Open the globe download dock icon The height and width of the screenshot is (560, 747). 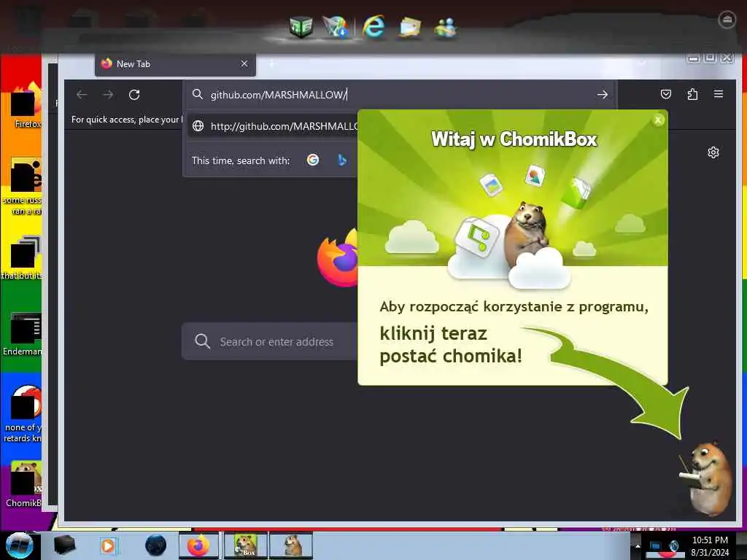click(x=336, y=26)
